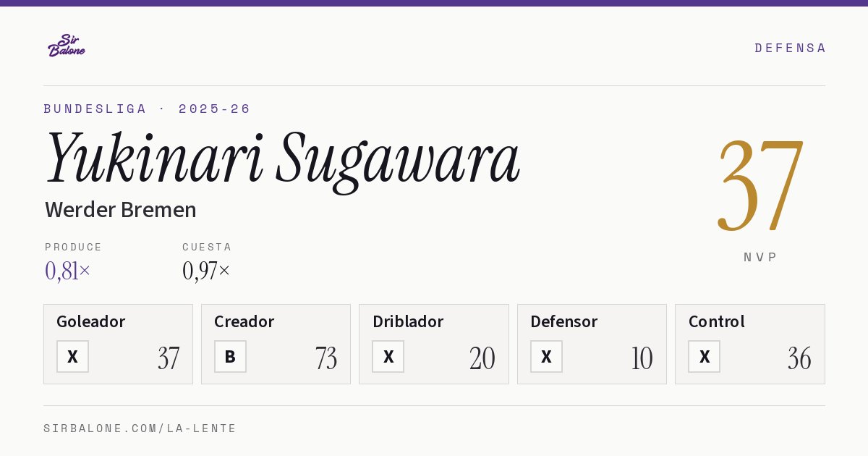Viewport: 868px width, 456px height.
Task: Click the Driblador score 20
Action: click(x=482, y=358)
